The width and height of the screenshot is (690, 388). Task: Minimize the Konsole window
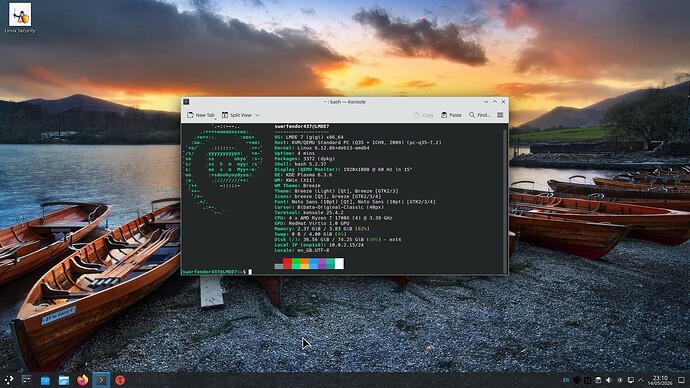point(486,102)
